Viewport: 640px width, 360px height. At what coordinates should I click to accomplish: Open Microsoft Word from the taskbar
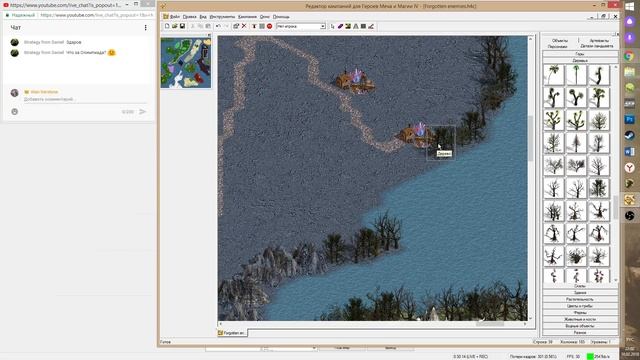coord(629,151)
